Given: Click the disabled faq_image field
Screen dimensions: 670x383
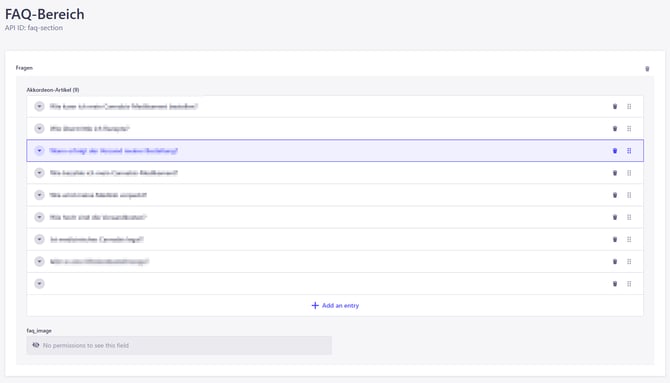Looking at the screenshot, I should [x=179, y=345].
